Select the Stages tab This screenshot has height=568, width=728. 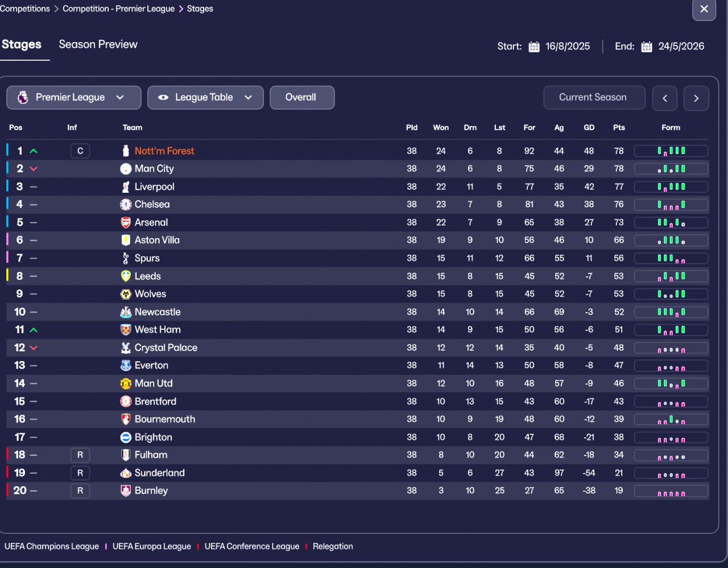point(22,44)
